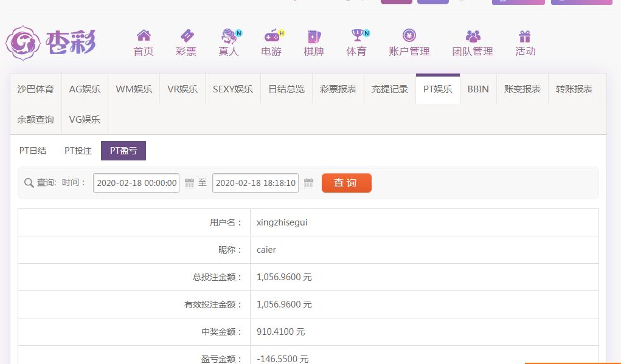The height and width of the screenshot is (364, 621).
Task: Open 账户管理 account management icon
Action: point(409,36)
